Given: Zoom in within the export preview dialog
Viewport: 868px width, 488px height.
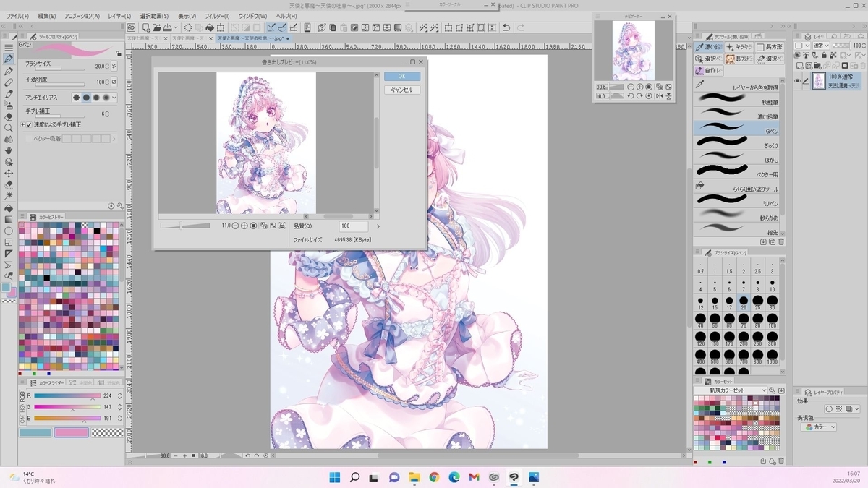Looking at the screenshot, I should pos(244,226).
